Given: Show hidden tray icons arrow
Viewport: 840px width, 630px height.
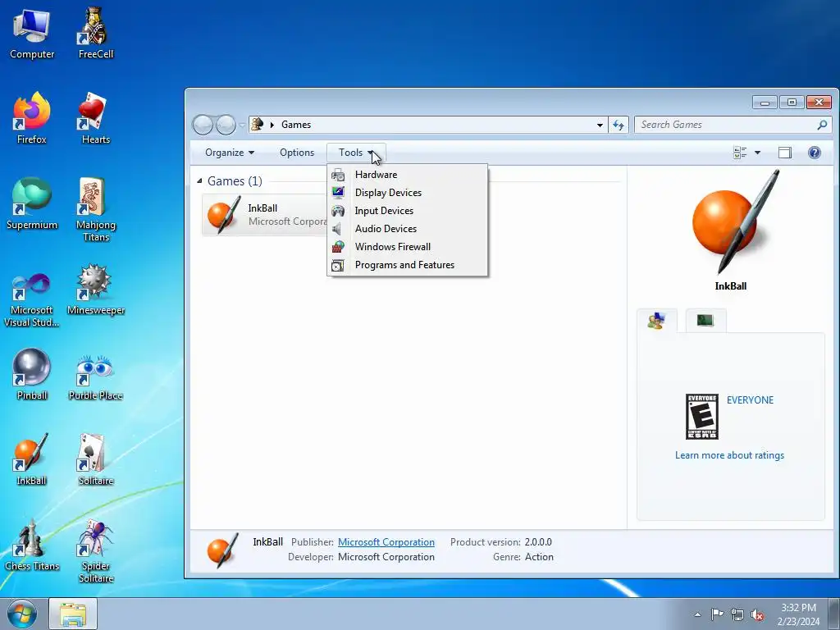Looking at the screenshot, I should [x=697, y=614].
